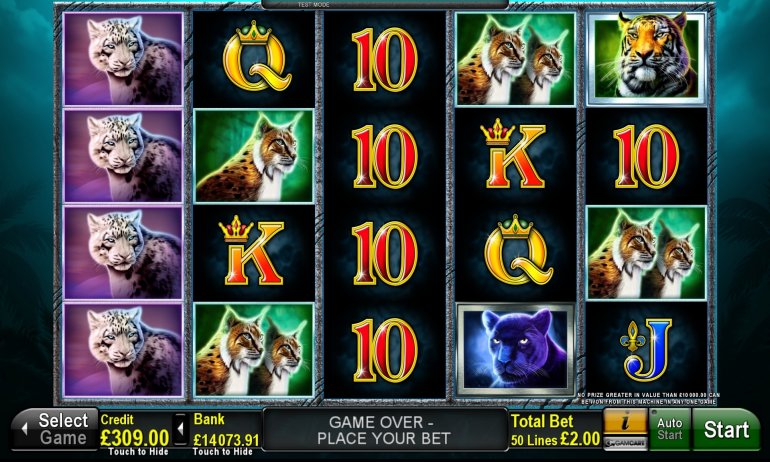Screen dimensions: 770x462
Task: Open the Total Bet 50 Lines selector
Action: tap(555, 430)
